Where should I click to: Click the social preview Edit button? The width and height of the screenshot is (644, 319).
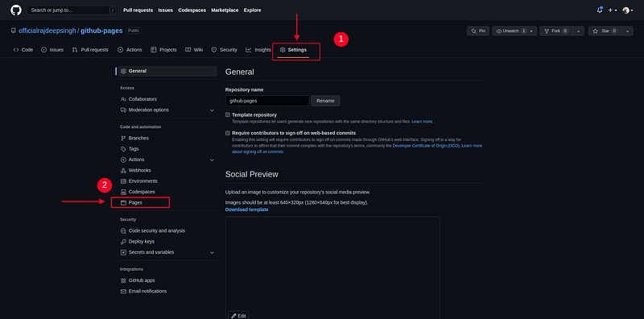coord(238,316)
